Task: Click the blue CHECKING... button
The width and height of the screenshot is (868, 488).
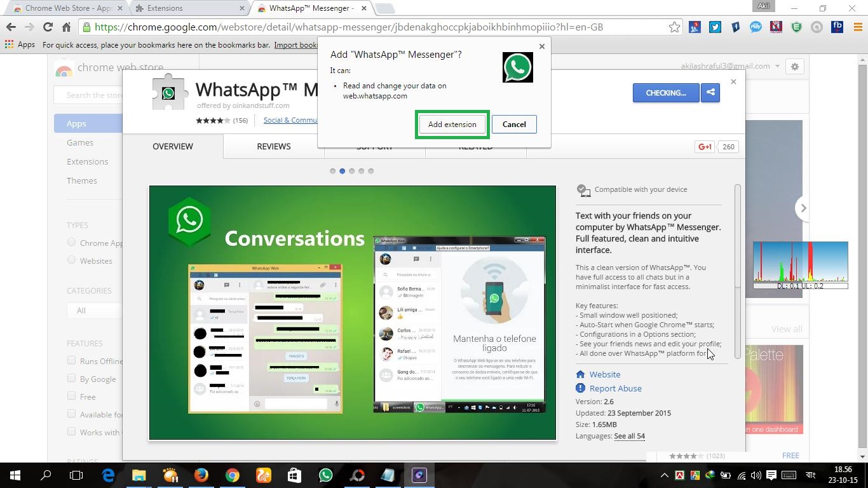Action: pyautogui.click(x=666, y=93)
